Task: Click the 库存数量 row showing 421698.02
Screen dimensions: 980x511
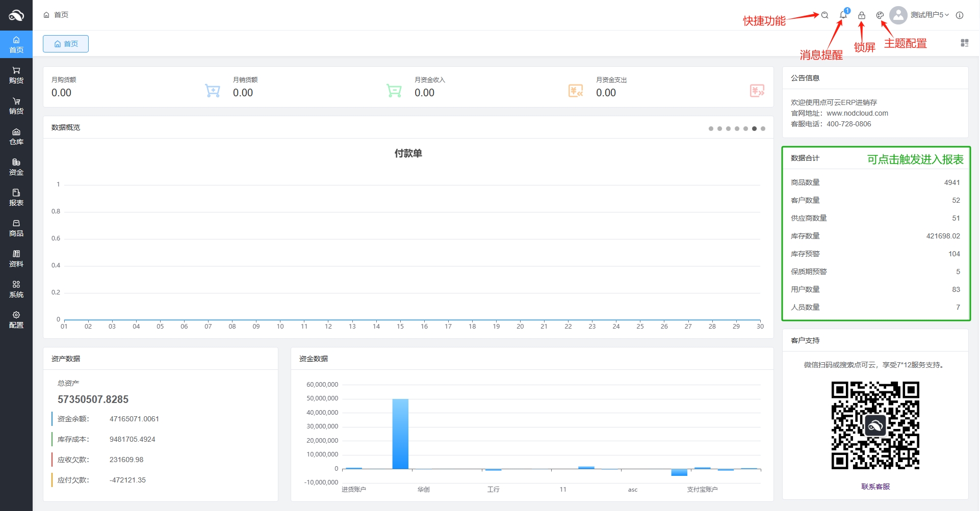Action: [875, 236]
